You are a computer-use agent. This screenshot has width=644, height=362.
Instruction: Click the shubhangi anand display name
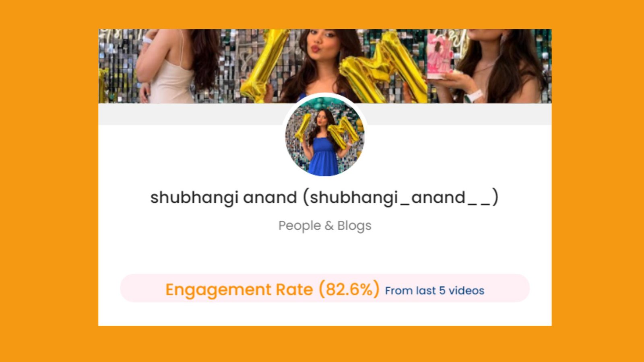[223, 197]
